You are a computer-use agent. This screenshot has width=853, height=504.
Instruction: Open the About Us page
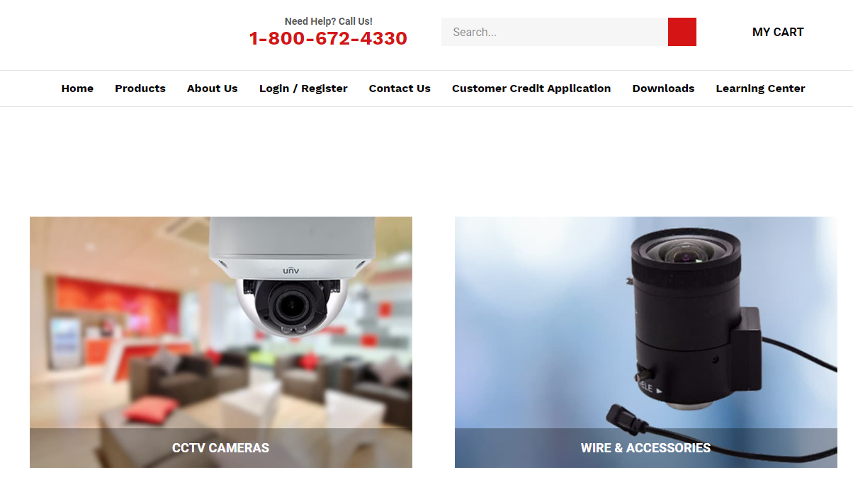coord(213,88)
